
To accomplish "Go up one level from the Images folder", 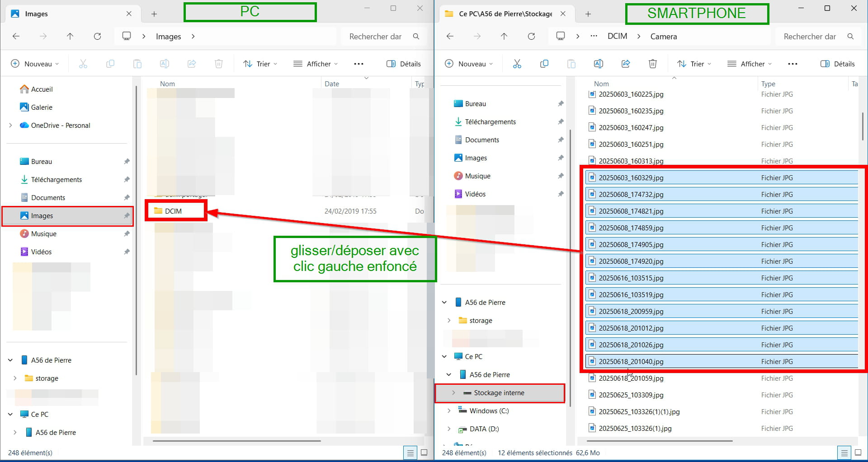I will point(70,36).
